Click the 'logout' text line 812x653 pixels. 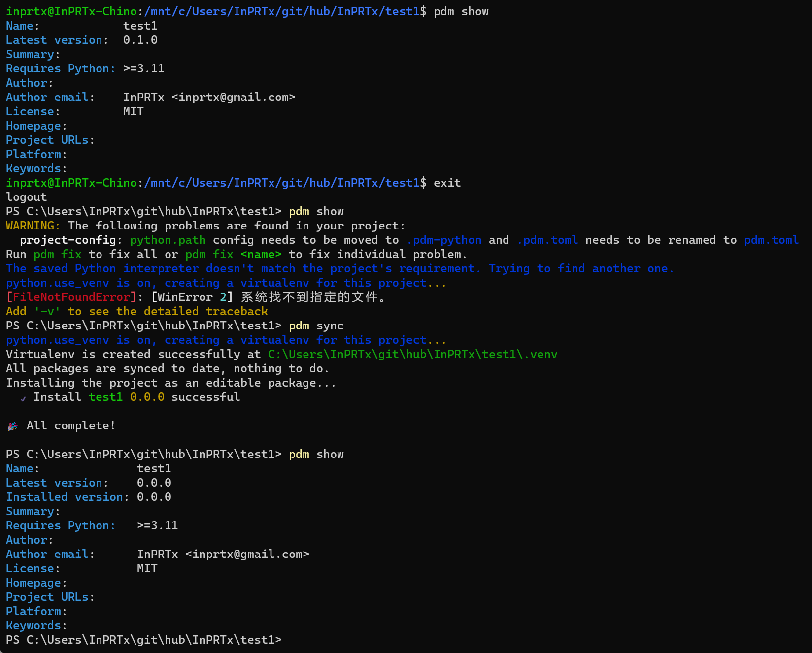[26, 196]
